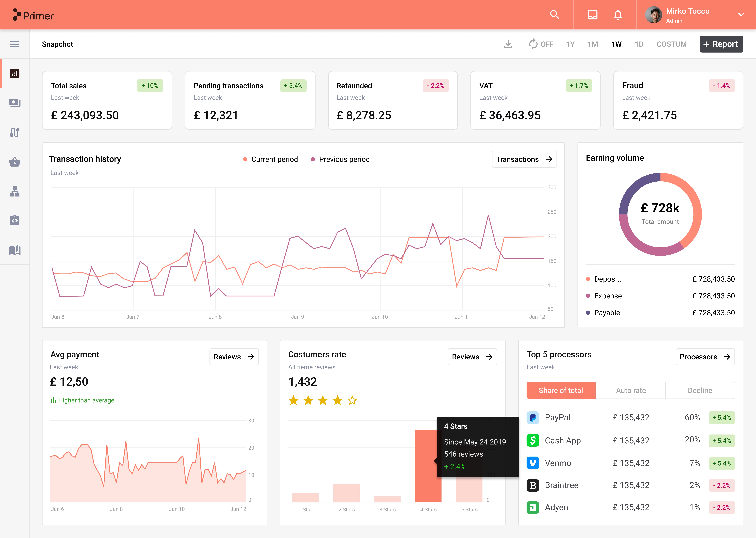Image resolution: width=756 pixels, height=538 pixels.
Task: Toggle Current period legend dot
Action: (245, 159)
